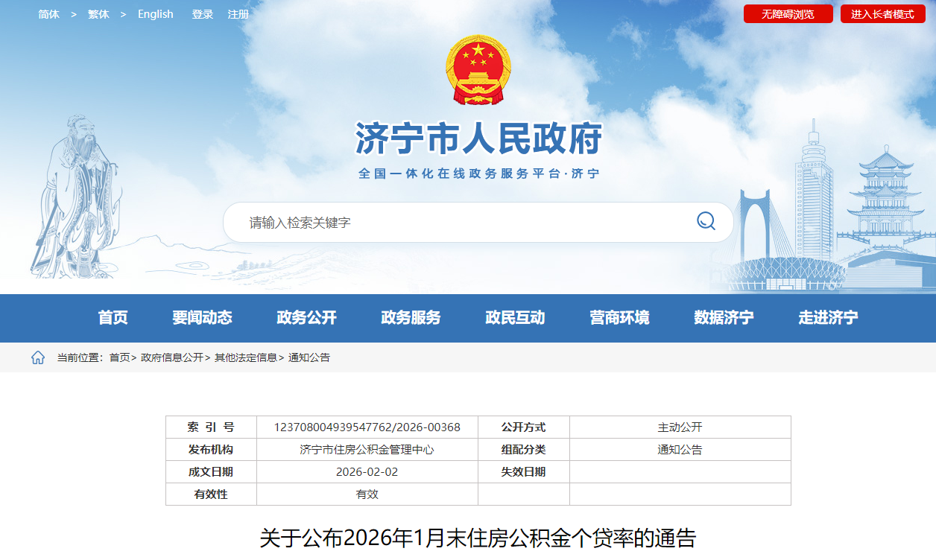The height and width of the screenshot is (560, 936).
Task: Click 通知公告 breadcrumb link
Action: coord(309,357)
